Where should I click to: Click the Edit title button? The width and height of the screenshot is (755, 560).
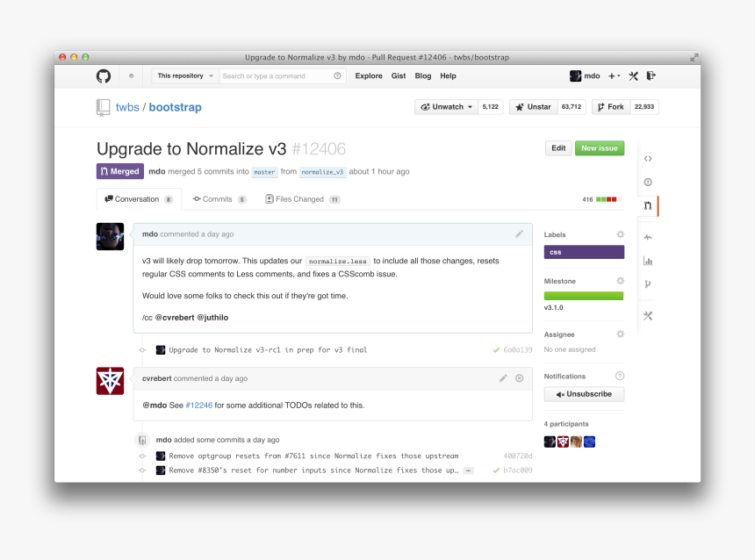[558, 148]
